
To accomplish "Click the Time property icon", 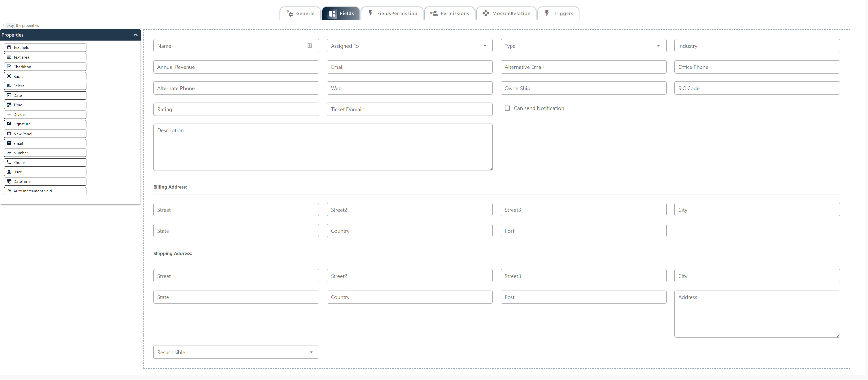I will point(9,105).
